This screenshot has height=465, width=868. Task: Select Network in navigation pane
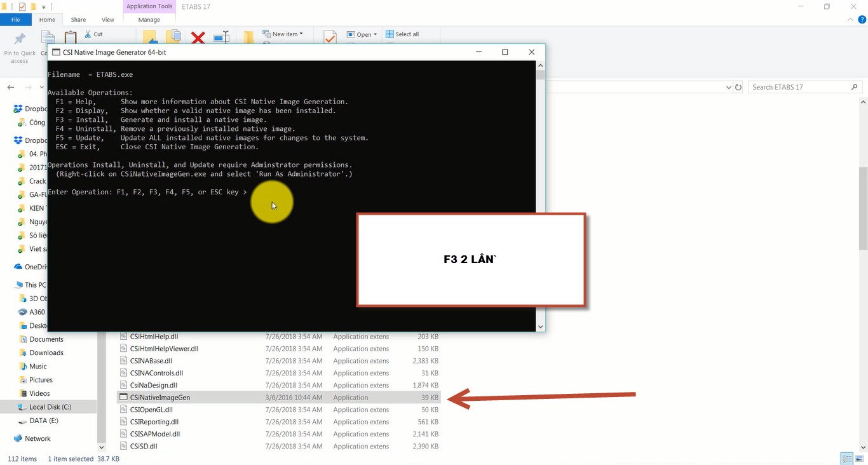33,438
